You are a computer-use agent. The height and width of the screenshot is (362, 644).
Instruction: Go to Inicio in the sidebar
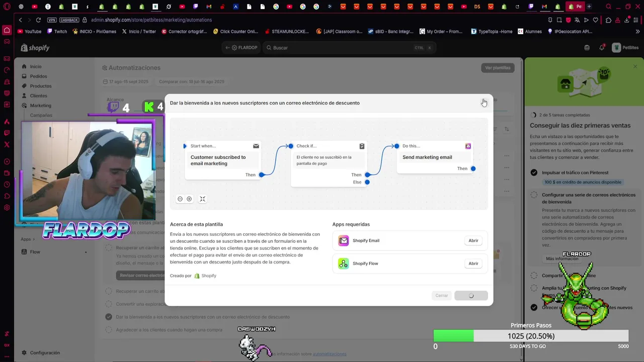point(35,66)
